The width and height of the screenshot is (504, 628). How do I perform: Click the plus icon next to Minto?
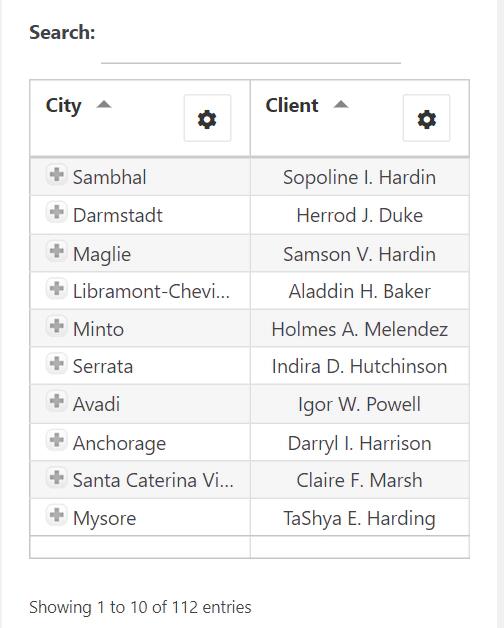pyautogui.click(x=56, y=326)
